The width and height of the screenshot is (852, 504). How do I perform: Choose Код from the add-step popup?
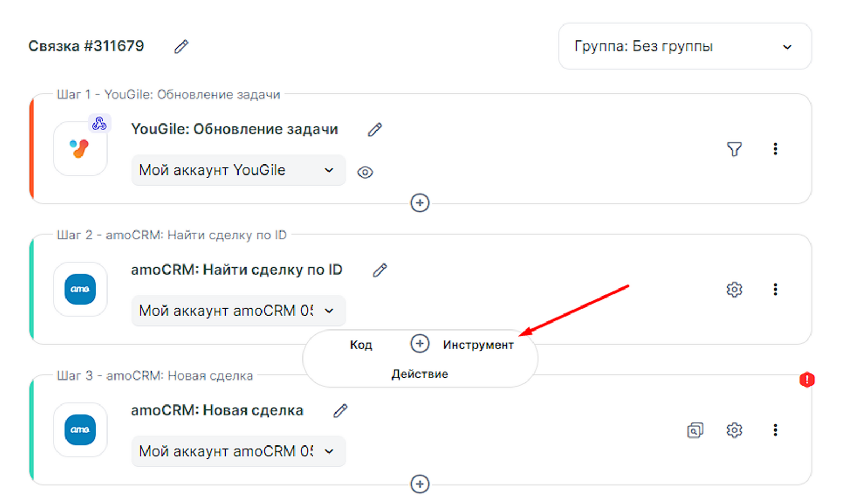361,345
